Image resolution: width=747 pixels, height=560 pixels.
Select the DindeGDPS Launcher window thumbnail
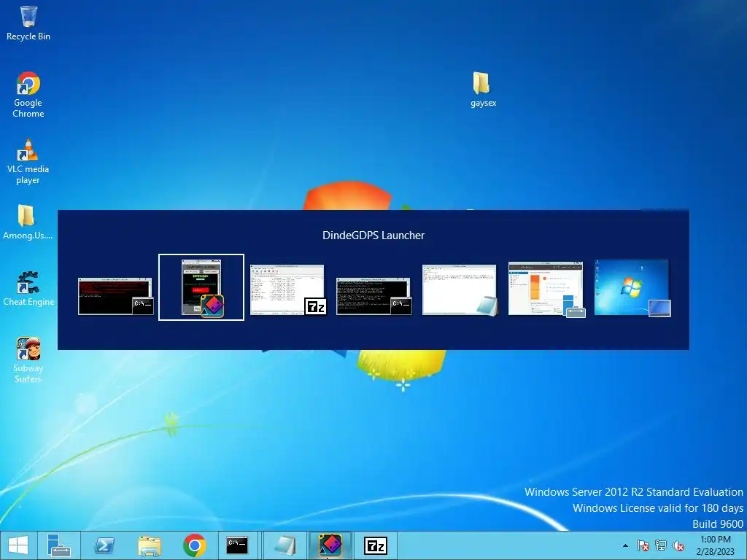(201, 287)
